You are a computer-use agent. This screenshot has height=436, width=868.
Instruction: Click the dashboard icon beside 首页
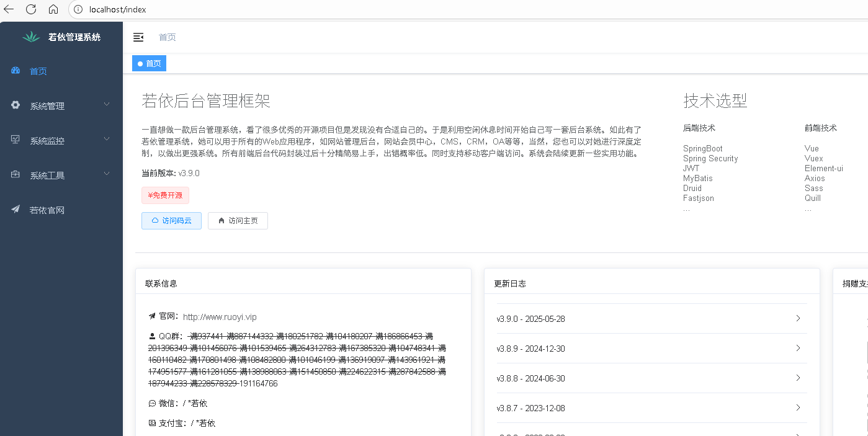coord(16,71)
